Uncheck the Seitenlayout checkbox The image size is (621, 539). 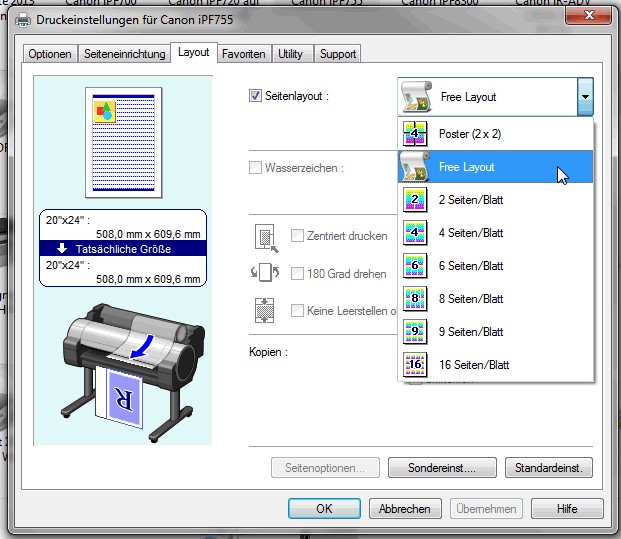click(x=256, y=96)
